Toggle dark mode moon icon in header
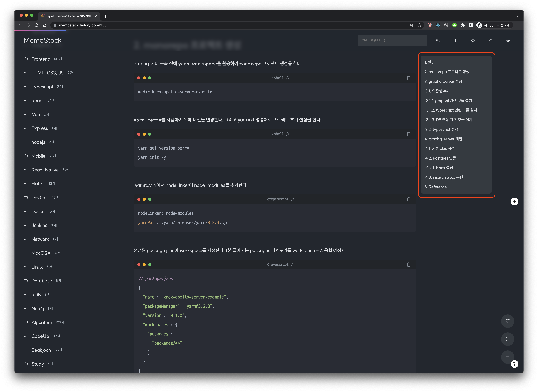This screenshot has height=392, width=538. (438, 40)
